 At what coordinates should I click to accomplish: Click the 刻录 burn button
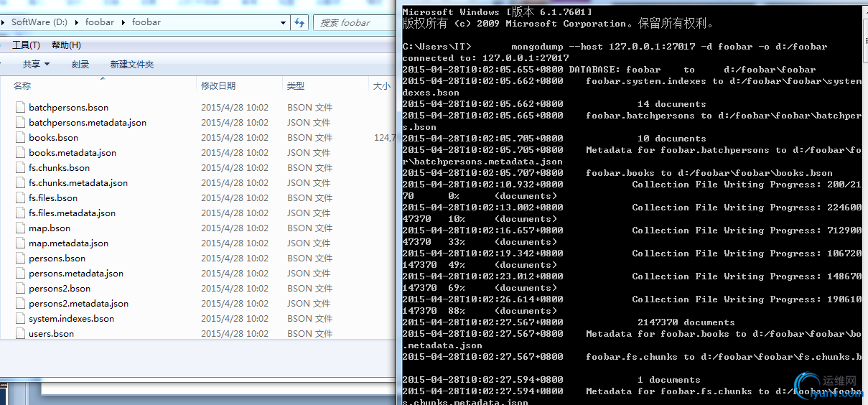point(80,64)
